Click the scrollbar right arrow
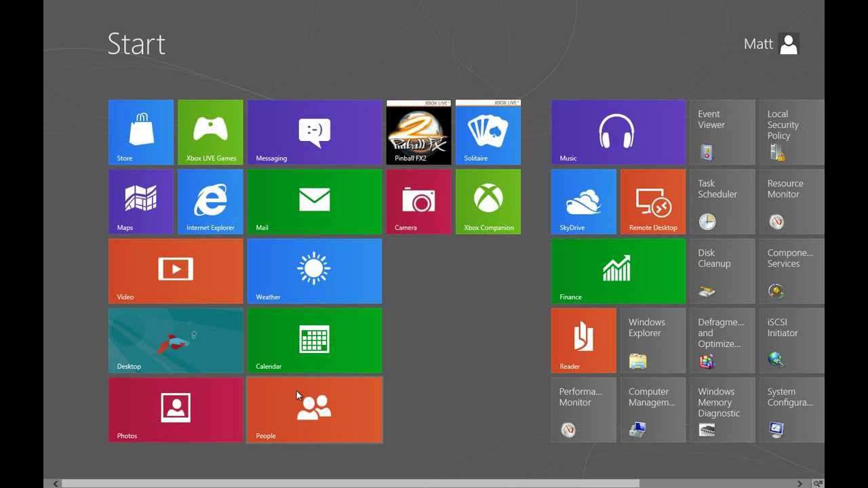 800,483
